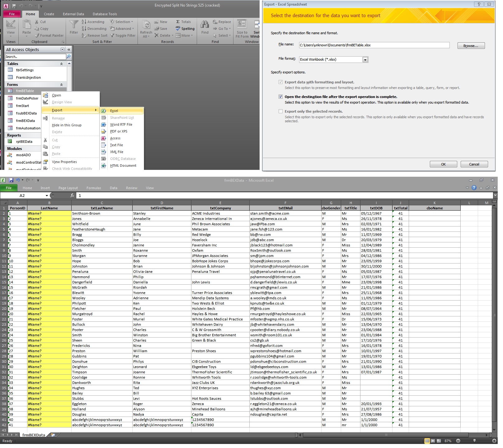Click Replace in Find group
Image resolution: width=503 pixels, height=448 pixels.
pyautogui.click(x=222, y=22)
